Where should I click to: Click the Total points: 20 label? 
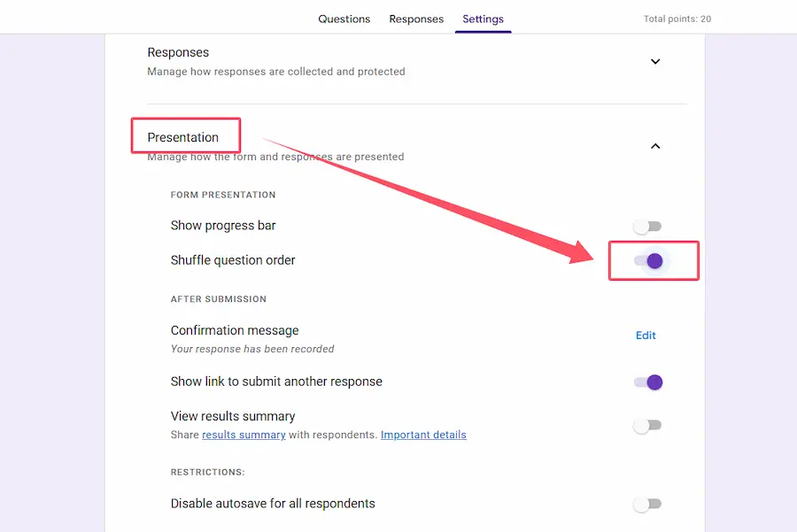tap(677, 19)
